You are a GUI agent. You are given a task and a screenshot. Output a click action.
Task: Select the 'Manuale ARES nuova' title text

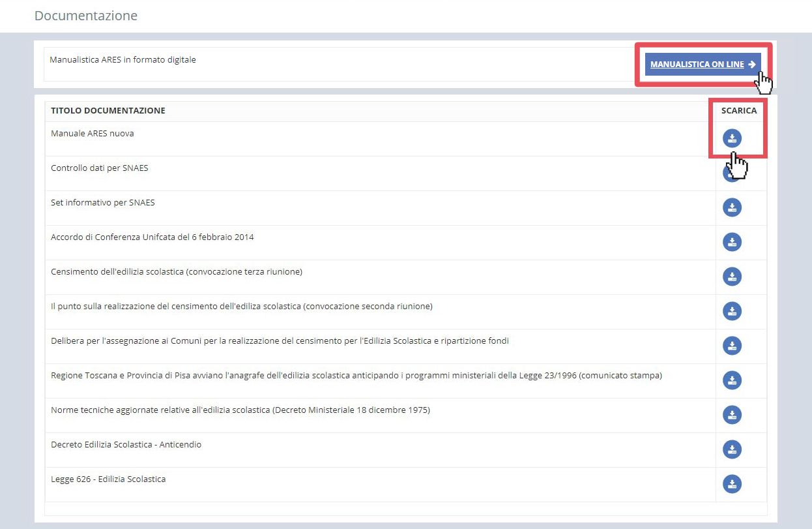pos(93,134)
